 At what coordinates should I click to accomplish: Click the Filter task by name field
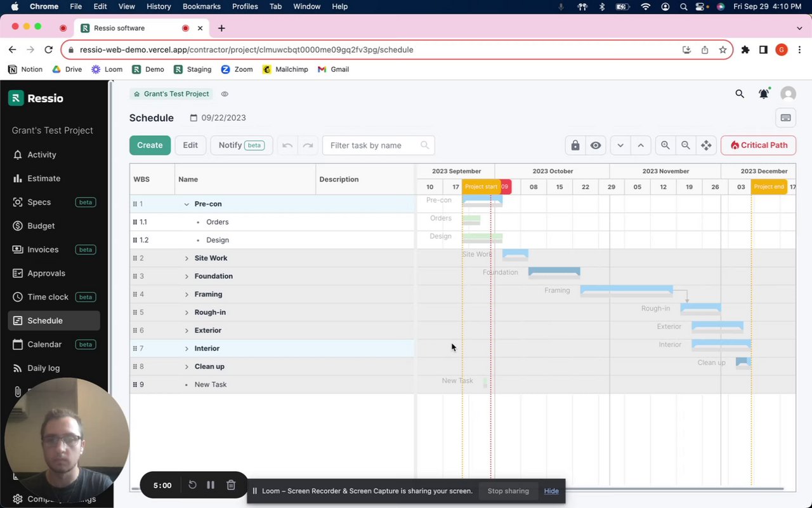point(378,145)
